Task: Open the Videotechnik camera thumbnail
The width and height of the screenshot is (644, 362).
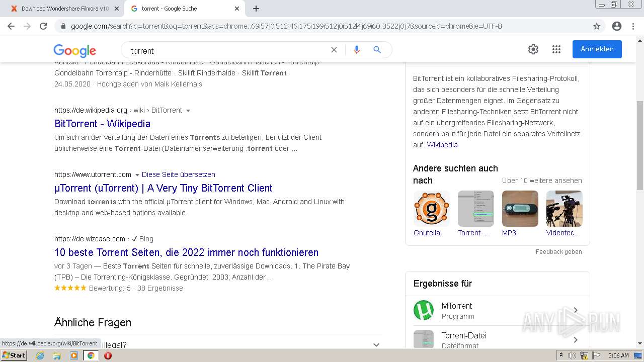Action: coord(564,209)
